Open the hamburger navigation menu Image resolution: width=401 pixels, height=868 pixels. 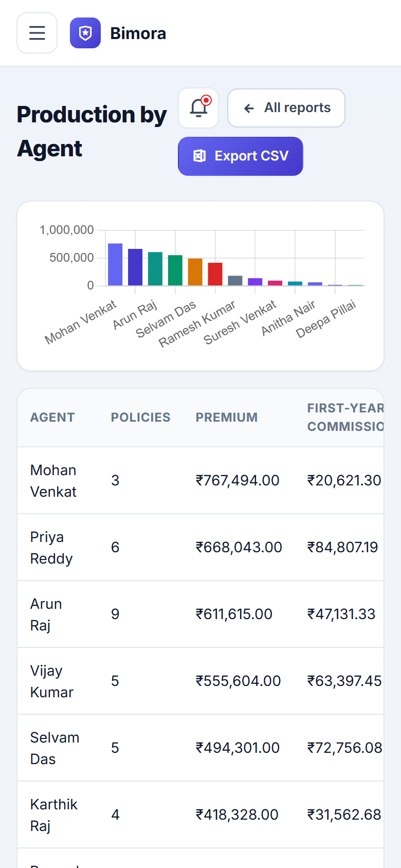point(37,33)
